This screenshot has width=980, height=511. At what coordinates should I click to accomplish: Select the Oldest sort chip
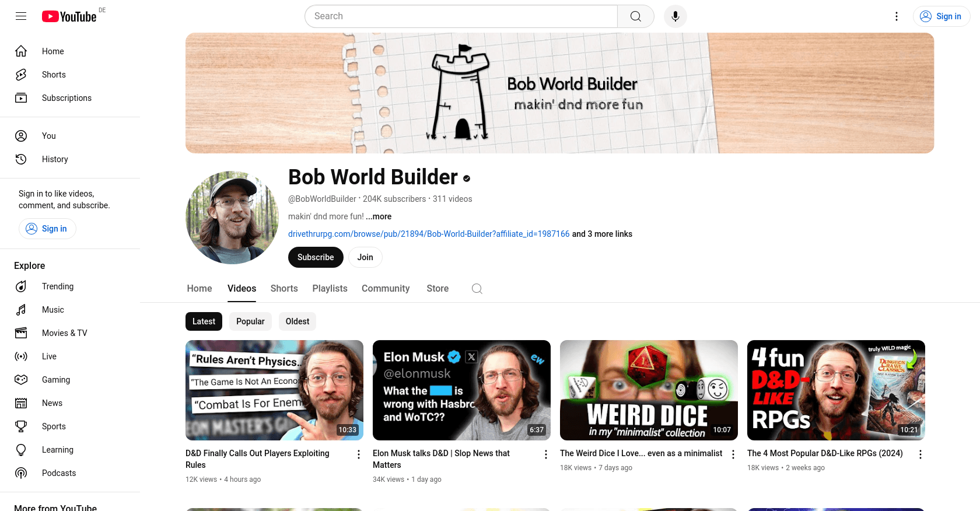tap(297, 321)
